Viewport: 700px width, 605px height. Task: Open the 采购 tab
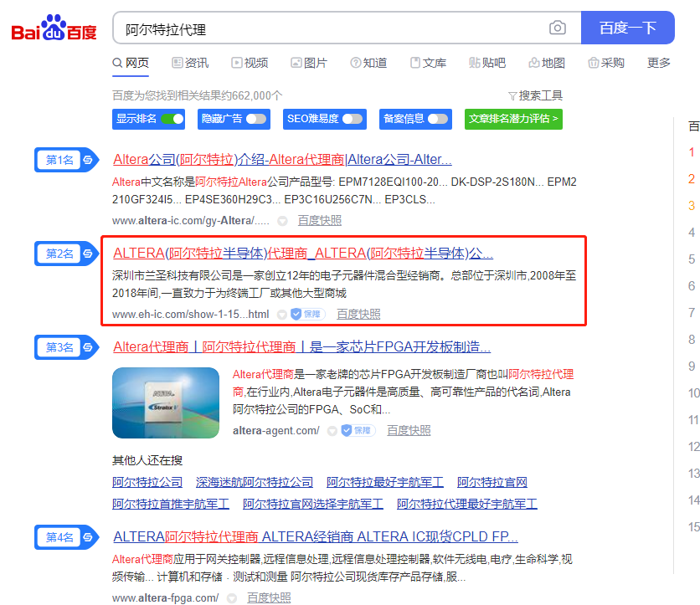click(606, 63)
